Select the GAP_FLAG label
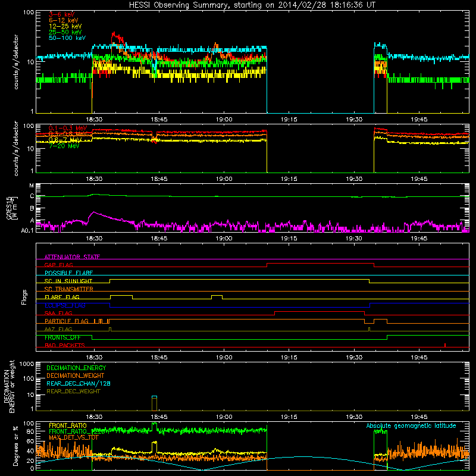Image resolution: width=476 pixels, height=476 pixels. click(58, 265)
